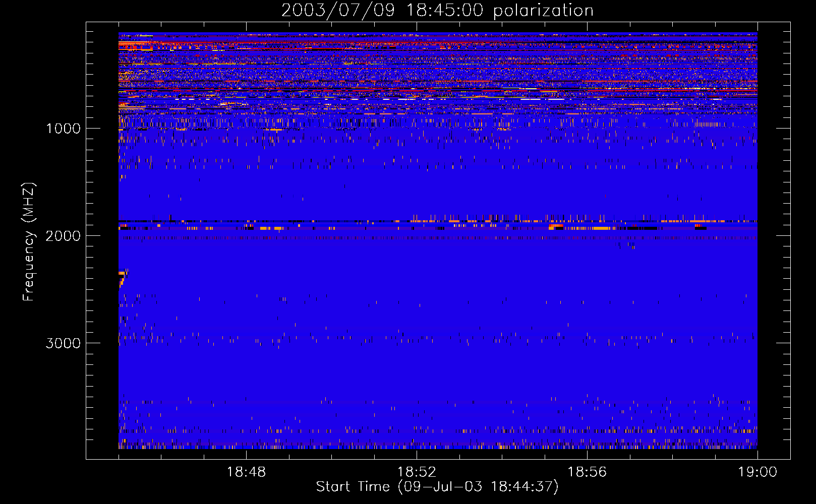This screenshot has height=504, width=816.
Task: Click the '18:52' time tick label
Action: (x=417, y=472)
